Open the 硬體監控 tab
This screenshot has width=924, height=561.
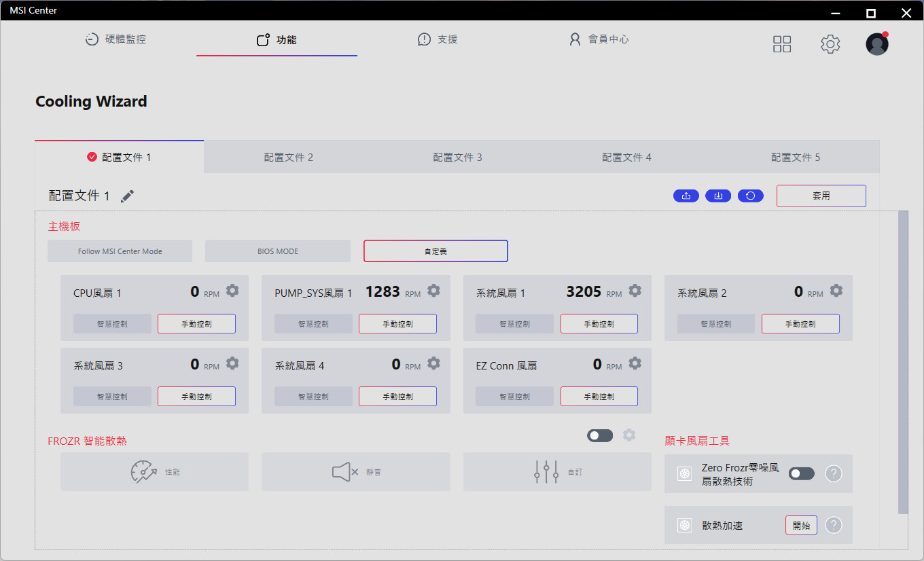pyautogui.click(x=115, y=39)
